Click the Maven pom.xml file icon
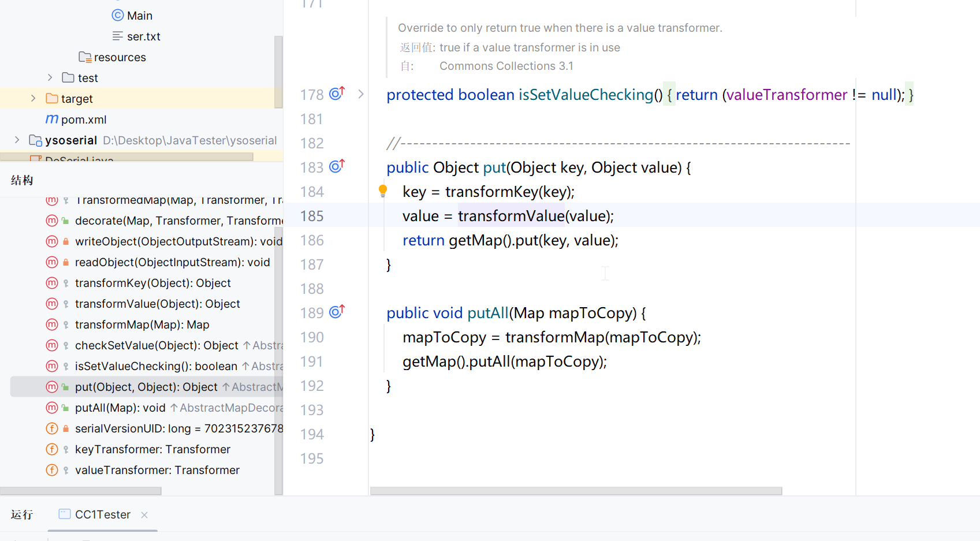Image resolution: width=980 pixels, height=541 pixels. point(52,119)
